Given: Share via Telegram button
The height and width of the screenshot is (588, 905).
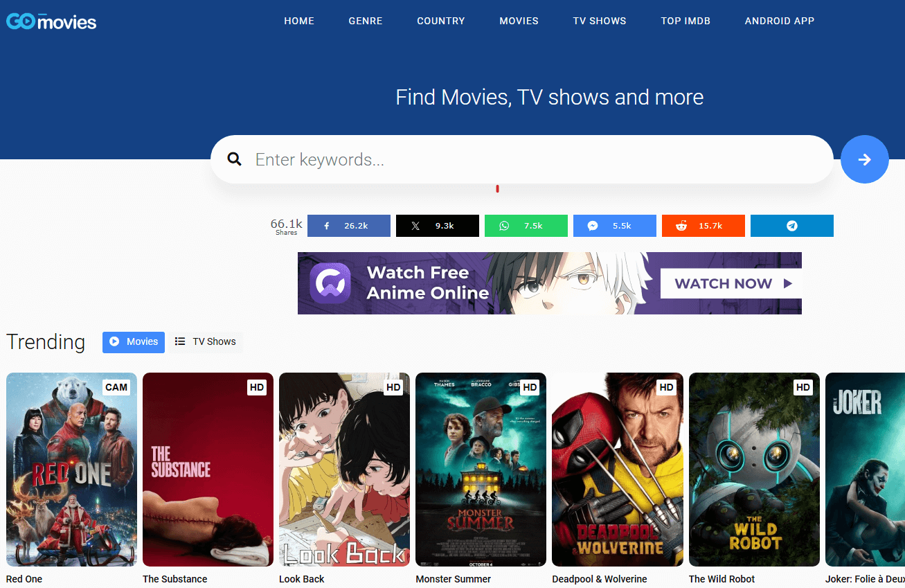Looking at the screenshot, I should pos(791,226).
